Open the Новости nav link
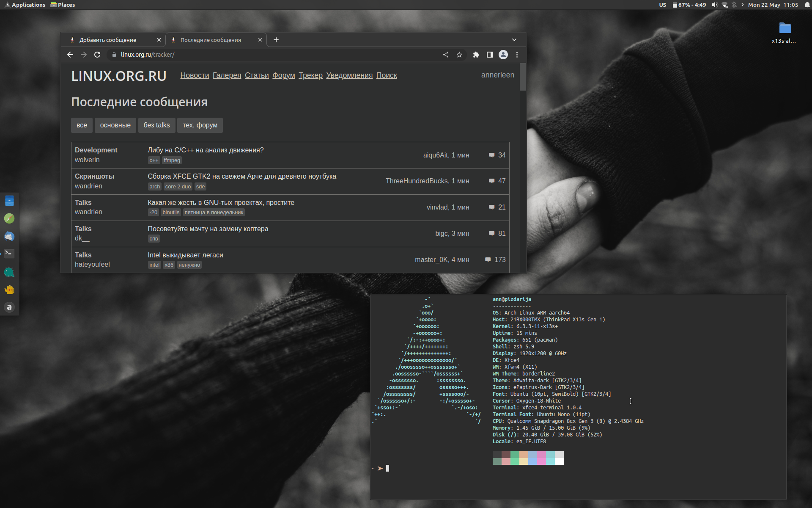The width and height of the screenshot is (812, 508). [195, 75]
